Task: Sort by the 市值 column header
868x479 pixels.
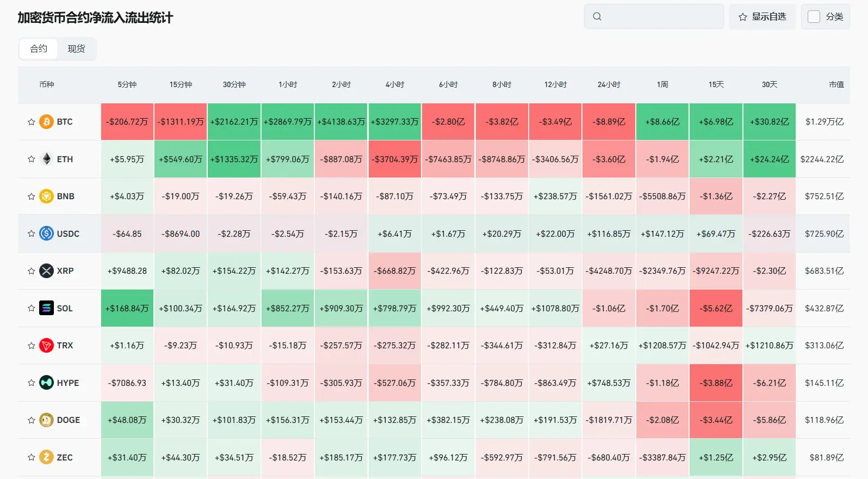Action: [x=836, y=84]
